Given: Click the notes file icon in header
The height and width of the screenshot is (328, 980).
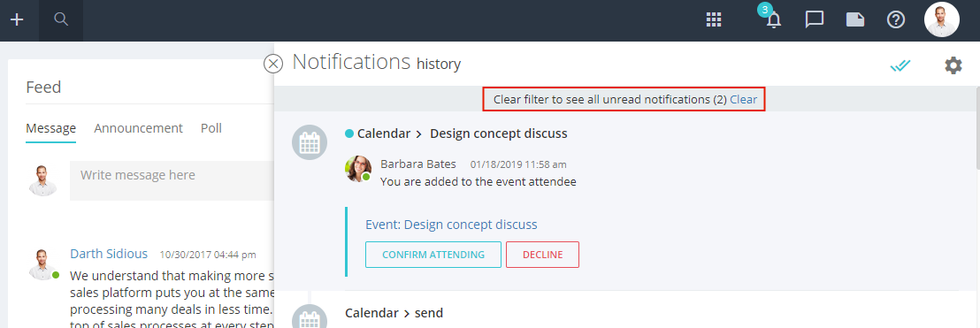Looking at the screenshot, I should click(855, 20).
